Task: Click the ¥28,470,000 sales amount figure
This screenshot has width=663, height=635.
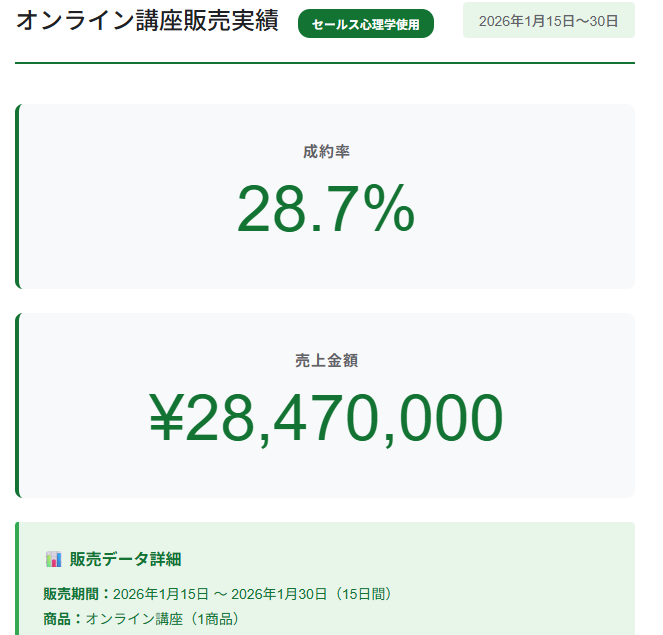Action: [x=326, y=418]
